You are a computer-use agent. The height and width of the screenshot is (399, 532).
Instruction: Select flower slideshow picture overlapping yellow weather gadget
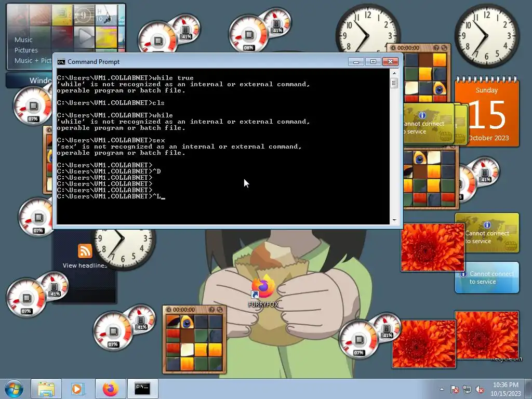433,247
